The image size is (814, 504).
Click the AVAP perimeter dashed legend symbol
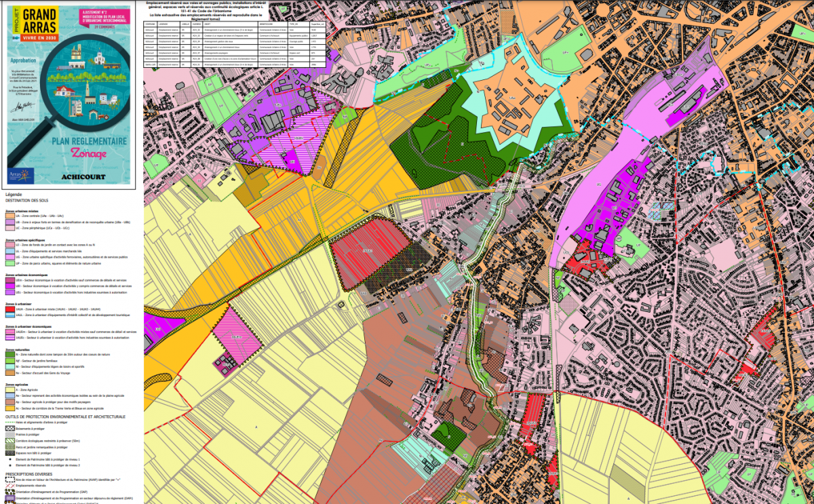pyautogui.click(x=9, y=480)
